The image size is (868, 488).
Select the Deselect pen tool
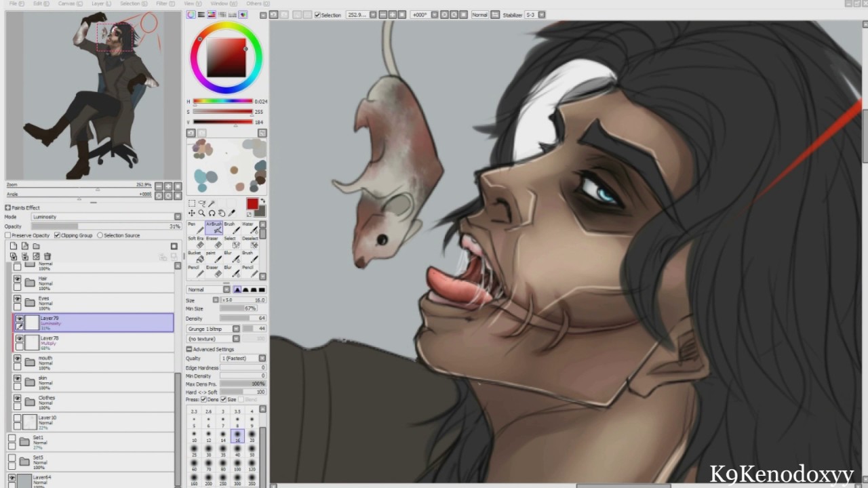(250, 242)
